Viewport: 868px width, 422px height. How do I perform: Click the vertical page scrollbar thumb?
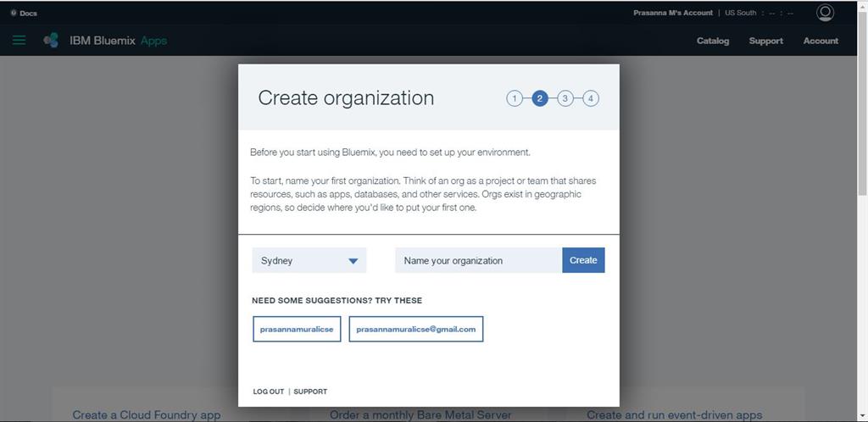[x=862, y=103]
